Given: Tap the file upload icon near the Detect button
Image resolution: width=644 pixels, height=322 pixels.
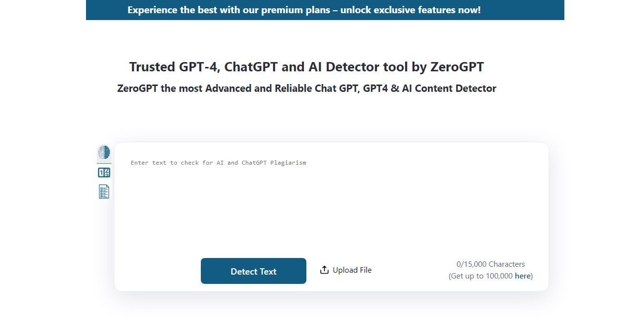Looking at the screenshot, I should (324, 269).
